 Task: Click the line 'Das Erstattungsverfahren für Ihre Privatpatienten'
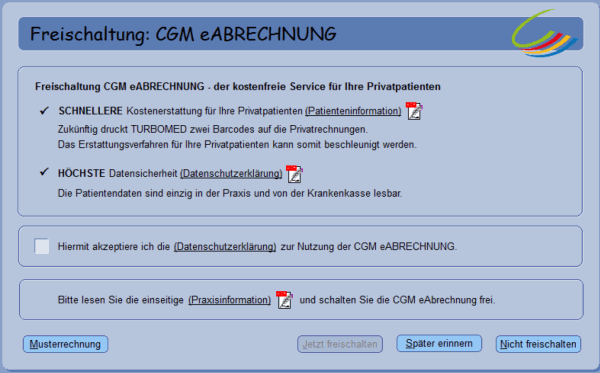coord(237,145)
